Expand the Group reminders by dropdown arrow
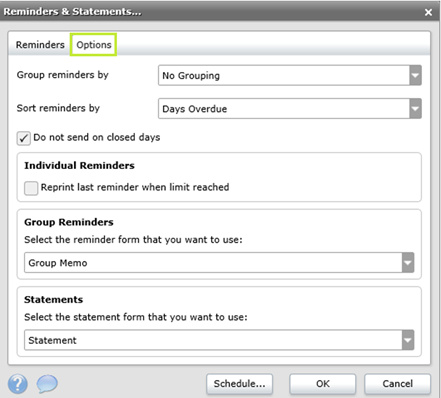This screenshot has width=441, height=398. [x=415, y=75]
